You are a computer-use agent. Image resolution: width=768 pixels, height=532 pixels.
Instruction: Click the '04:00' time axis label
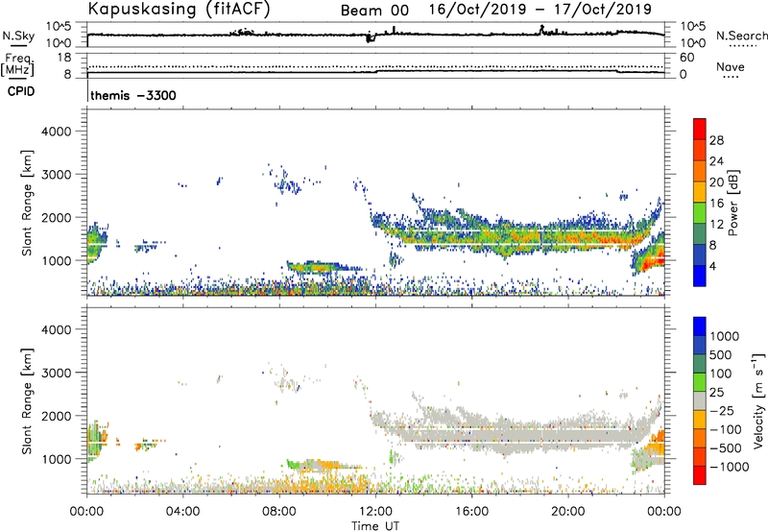tap(182, 512)
